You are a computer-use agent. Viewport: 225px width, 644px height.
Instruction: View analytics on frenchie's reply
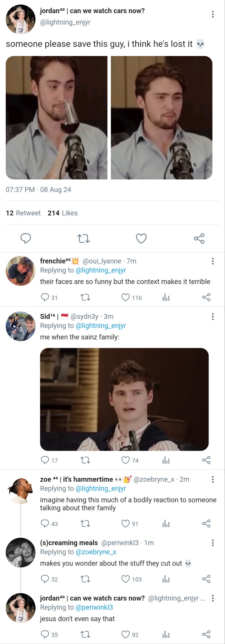166,298
